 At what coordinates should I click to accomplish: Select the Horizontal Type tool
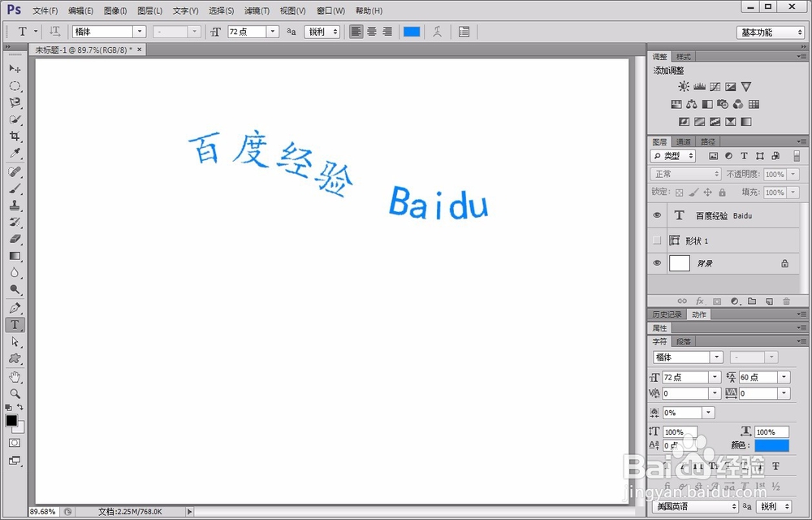tap(15, 325)
